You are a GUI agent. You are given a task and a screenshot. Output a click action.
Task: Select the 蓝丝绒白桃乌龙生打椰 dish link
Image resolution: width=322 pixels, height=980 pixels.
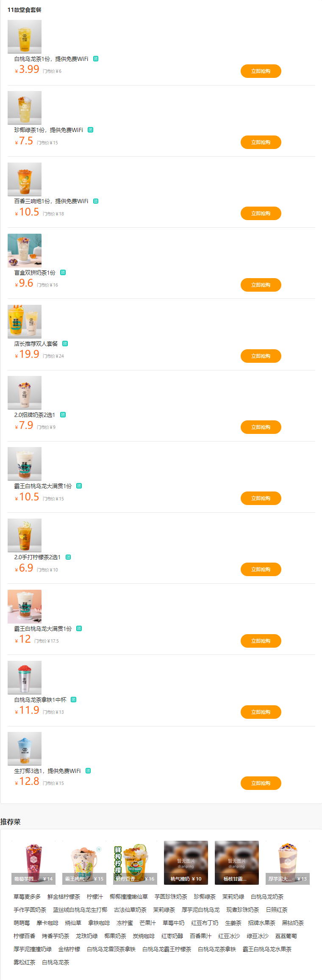[x=80, y=910]
